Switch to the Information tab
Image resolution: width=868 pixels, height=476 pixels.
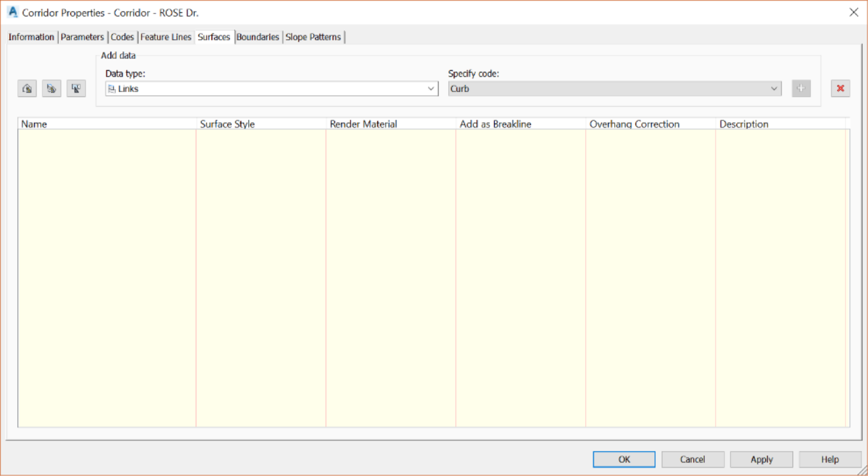pyautogui.click(x=32, y=37)
